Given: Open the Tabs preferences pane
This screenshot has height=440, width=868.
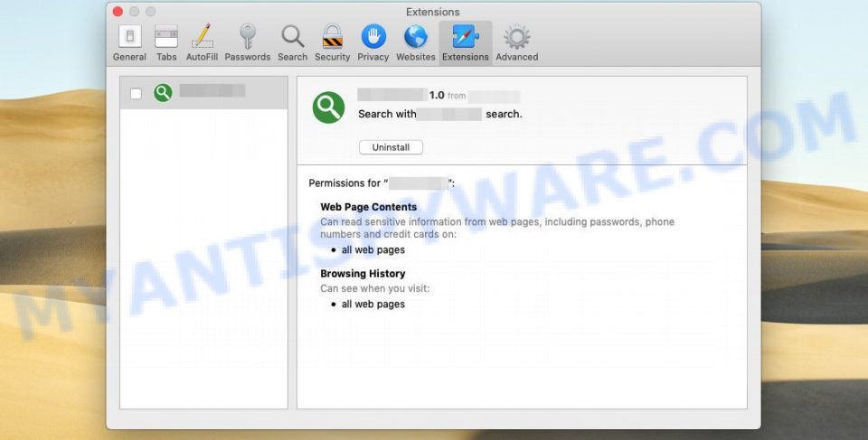Looking at the screenshot, I should [166, 43].
